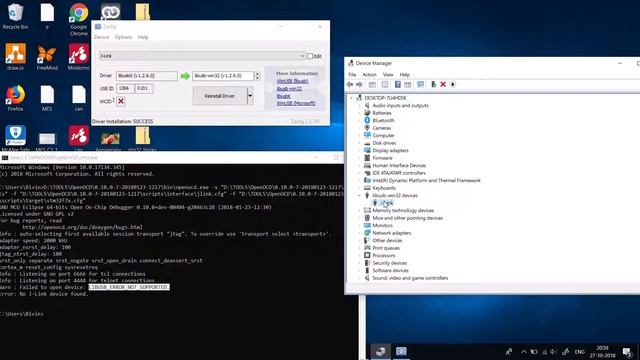Image resolution: width=640 pixels, height=360 pixels.
Task: Open draw.io desktop shortcut
Action: 16,57
